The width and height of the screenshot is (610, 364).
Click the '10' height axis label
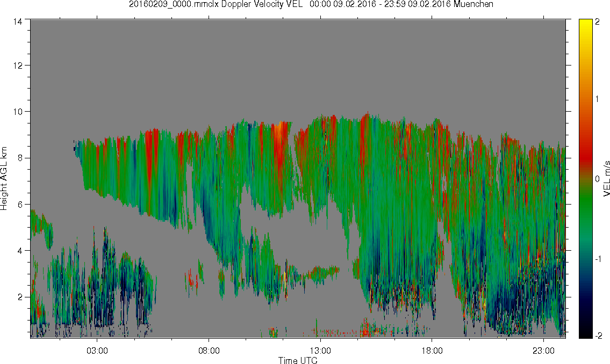pyautogui.click(x=18, y=112)
